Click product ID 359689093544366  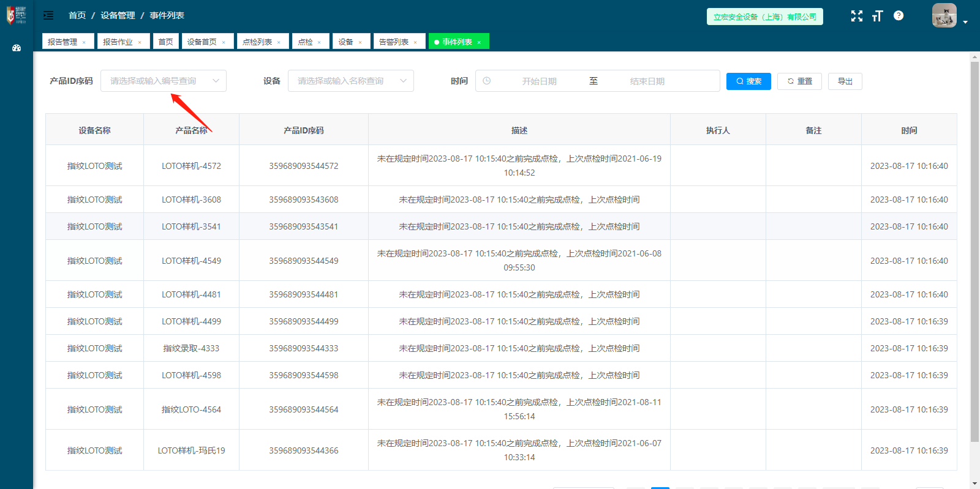click(x=304, y=450)
